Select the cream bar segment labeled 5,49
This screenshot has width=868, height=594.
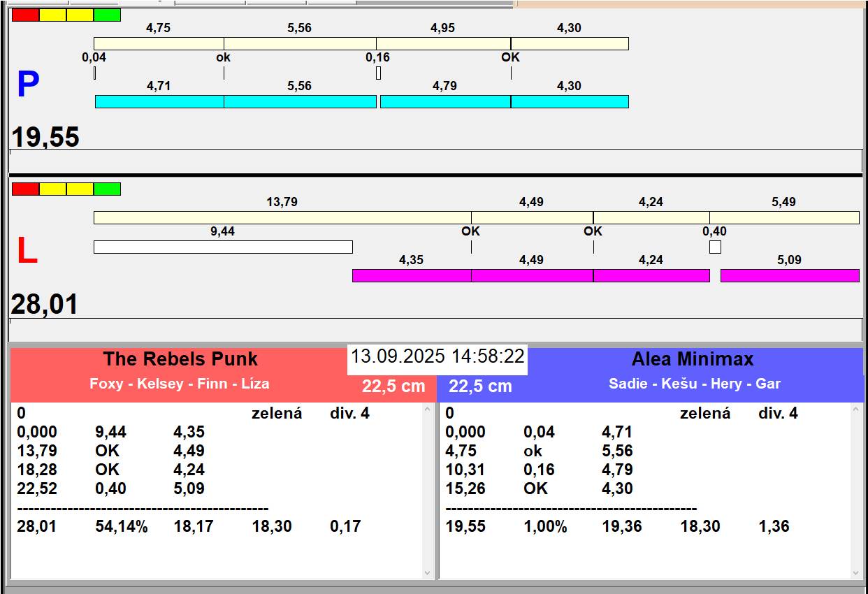(x=784, y=217)
